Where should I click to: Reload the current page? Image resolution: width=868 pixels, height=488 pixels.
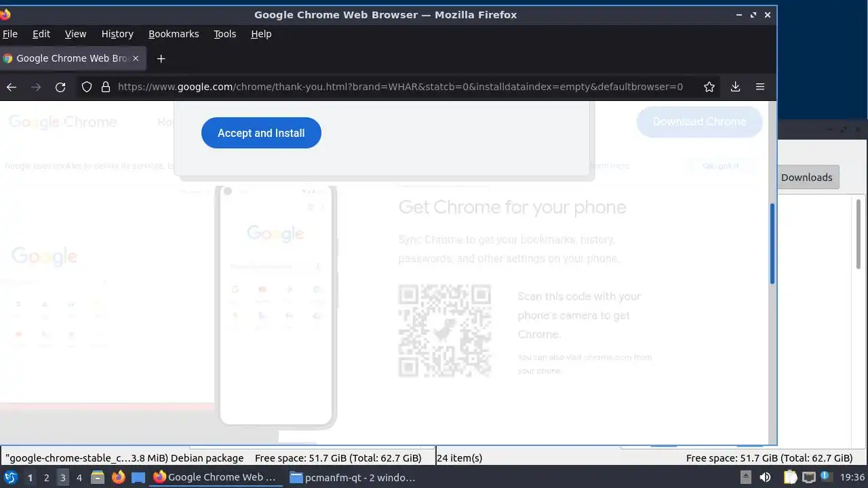pyautogui.click(x=60, y=87)
